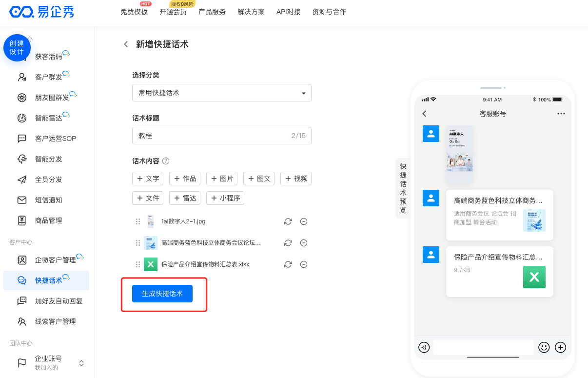Click the help icon next to 话术内容
Screen dimensions: 588x378
coord(166,161)
